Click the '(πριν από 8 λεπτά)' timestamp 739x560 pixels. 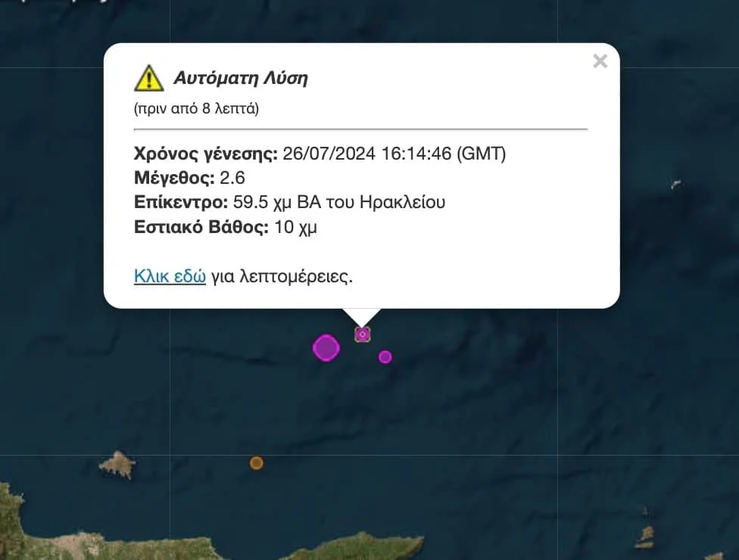tap(197, 109)
